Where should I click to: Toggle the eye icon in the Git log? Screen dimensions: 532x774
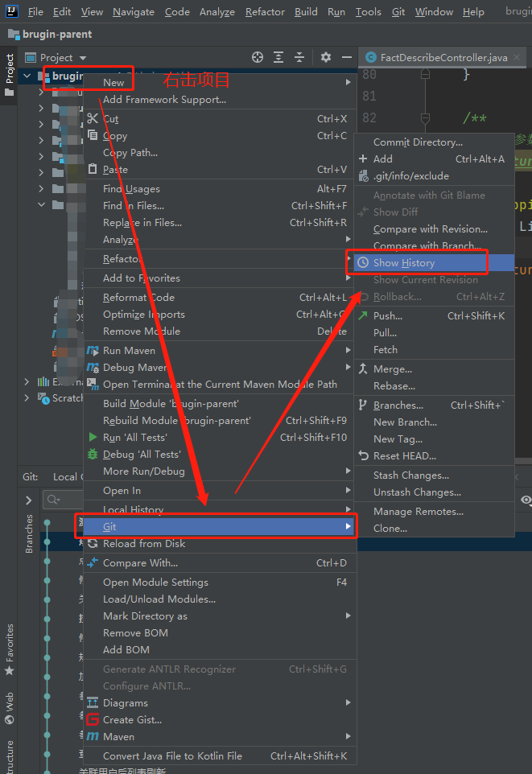pyautogui.click(x=526, y=500)
